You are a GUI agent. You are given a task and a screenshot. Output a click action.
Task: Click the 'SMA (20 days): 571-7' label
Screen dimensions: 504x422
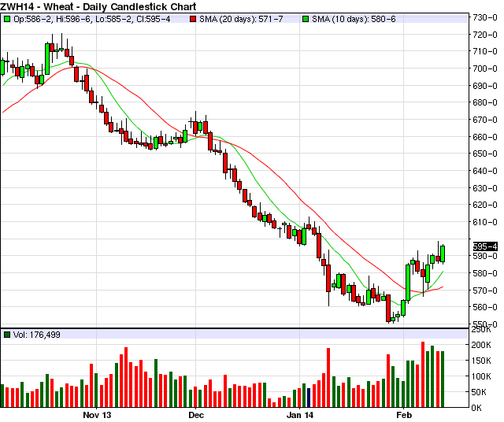(241, 19)
